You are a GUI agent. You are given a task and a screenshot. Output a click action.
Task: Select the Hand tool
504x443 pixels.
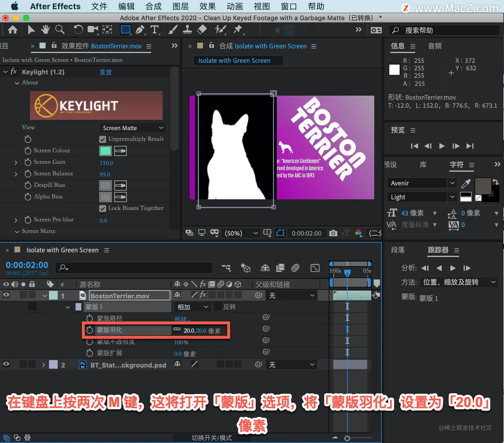point(45,30)
